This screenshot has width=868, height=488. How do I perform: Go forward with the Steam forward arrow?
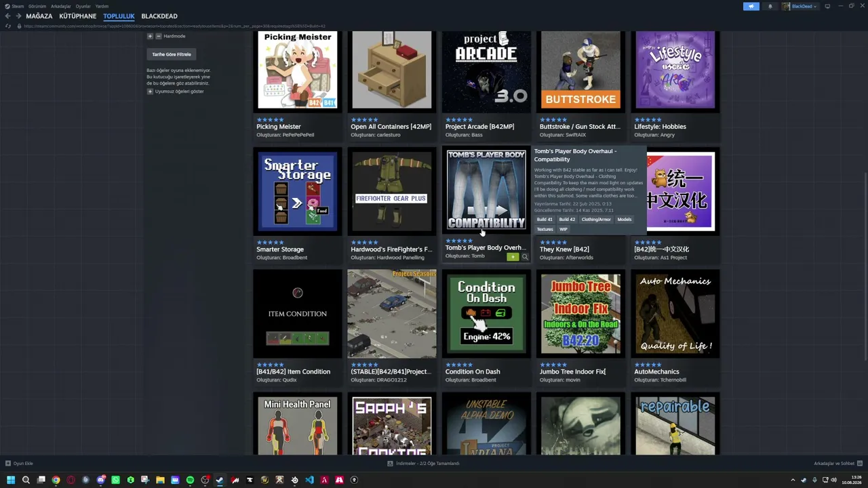(18, 16)
